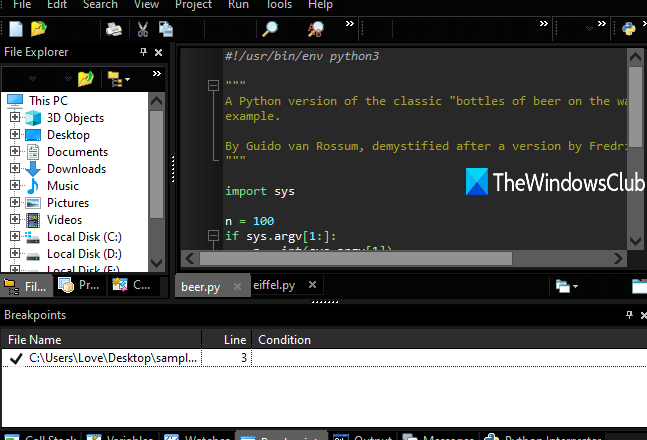The width and height of the screenshot is (647, 440).
Task: Select the breakpoint path C:\Users\Love\Desktop\sampl...
Action: [113, 358]
